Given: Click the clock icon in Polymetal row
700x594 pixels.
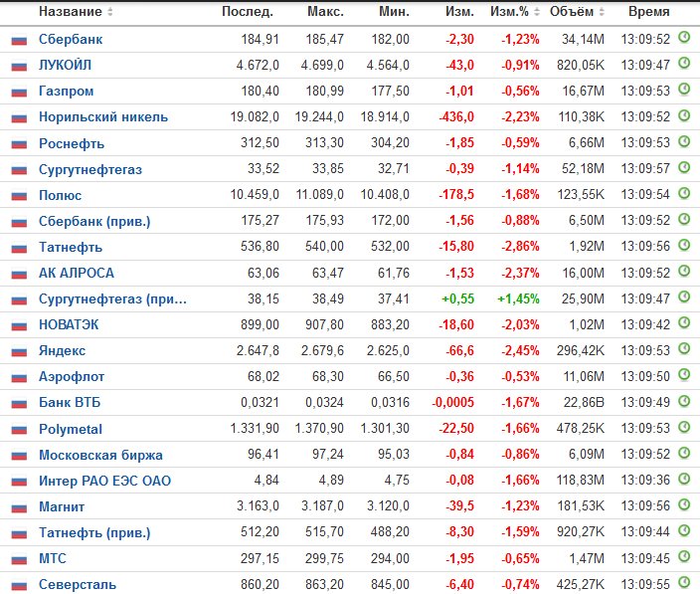Looking at the screenshot, I should coord(684,427).
